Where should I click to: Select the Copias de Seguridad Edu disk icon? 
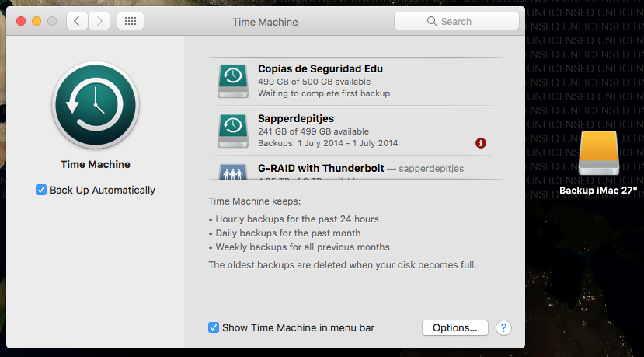[233, 81]
